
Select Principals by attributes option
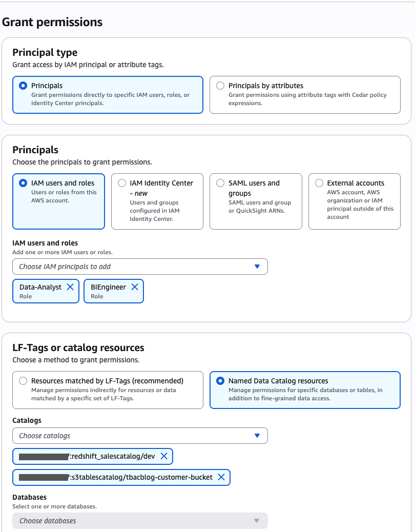click(x=220, y=86)
